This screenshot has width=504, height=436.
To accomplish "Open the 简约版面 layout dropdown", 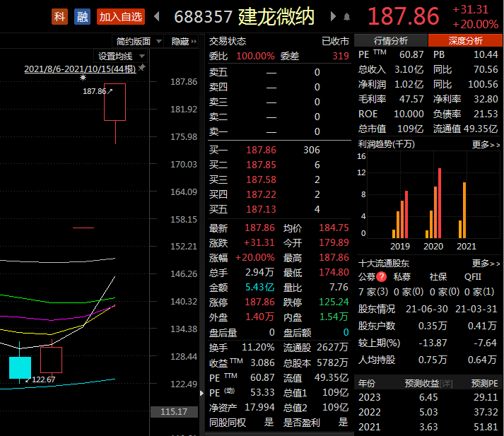I will pos(139,41).
